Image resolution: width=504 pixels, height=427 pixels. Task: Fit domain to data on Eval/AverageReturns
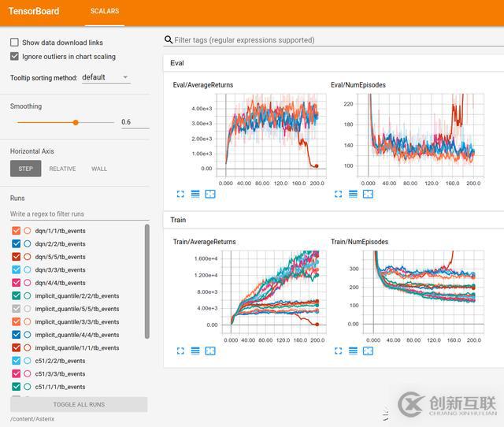click(x=210, y=195)
